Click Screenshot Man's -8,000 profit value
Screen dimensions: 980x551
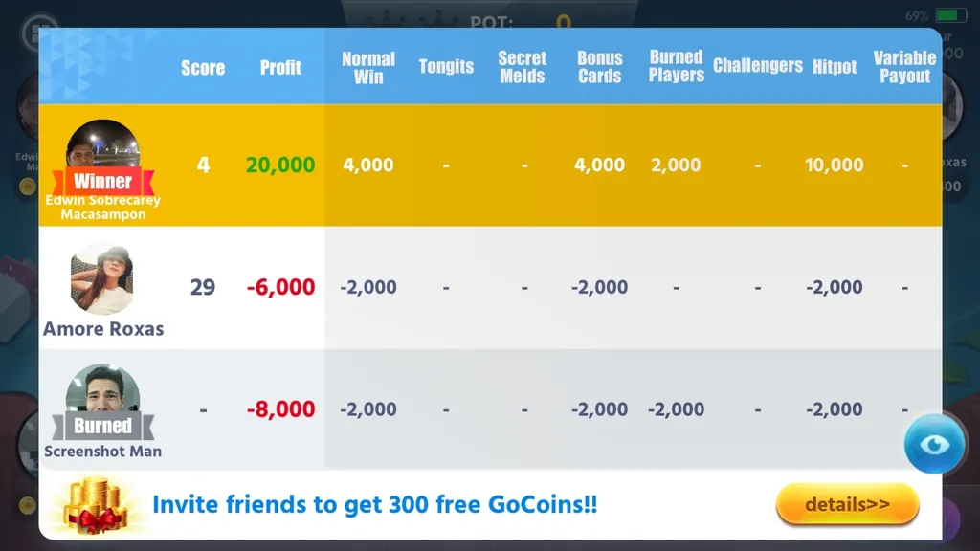point(280,409)
